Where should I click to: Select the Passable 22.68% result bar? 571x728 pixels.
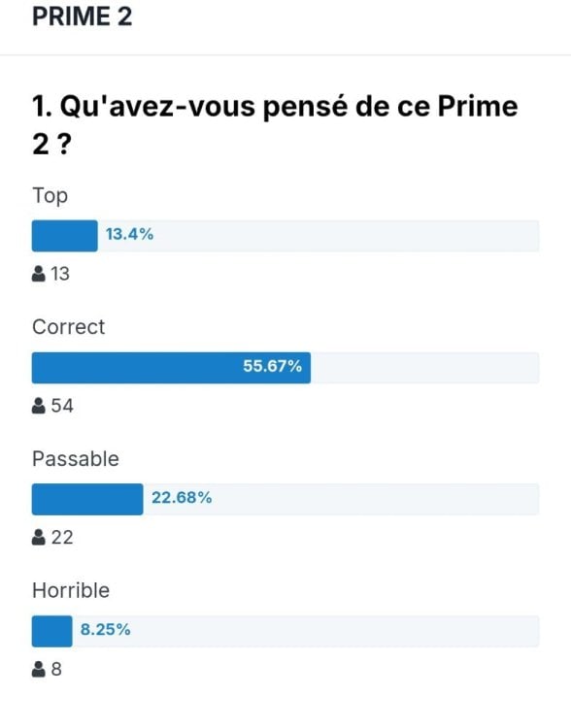pos(285,500)
